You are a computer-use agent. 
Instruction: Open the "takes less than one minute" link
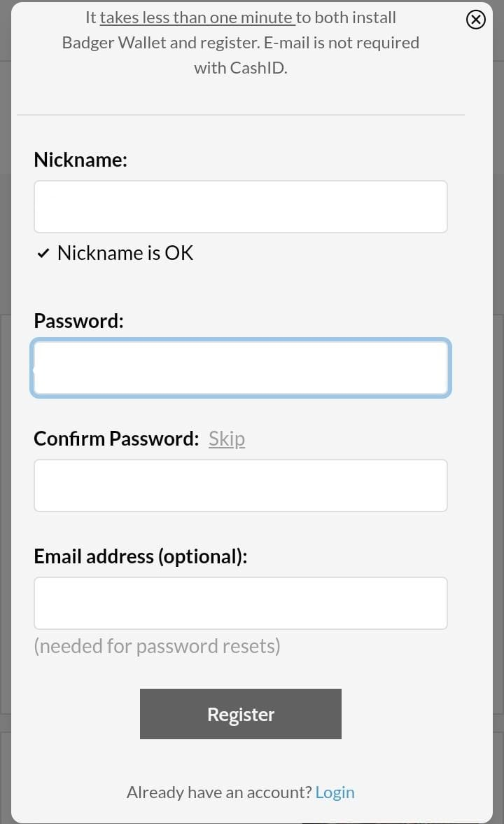coord(197,18)
